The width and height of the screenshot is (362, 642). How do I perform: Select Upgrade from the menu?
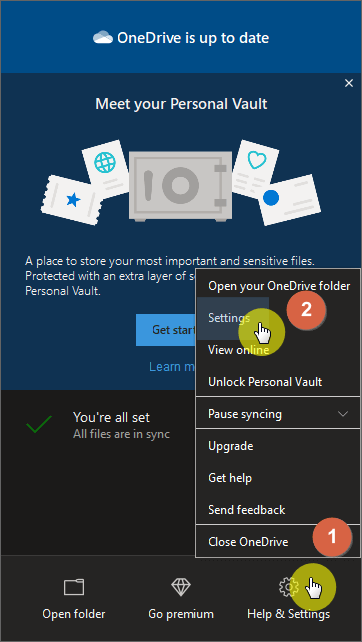(x=278, y=446)
